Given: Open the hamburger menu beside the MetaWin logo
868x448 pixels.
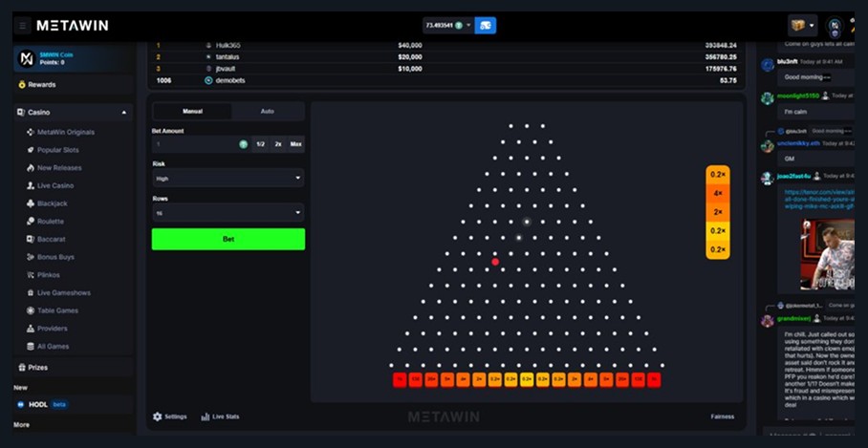Looking at the screenshot, I should coord(23,26).
